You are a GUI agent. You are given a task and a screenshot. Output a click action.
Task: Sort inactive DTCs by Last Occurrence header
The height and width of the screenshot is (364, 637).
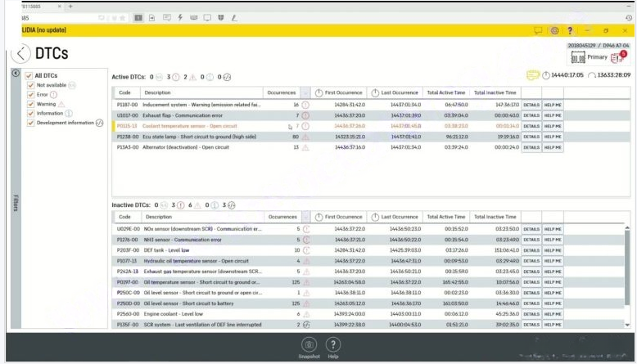[395, 217]
